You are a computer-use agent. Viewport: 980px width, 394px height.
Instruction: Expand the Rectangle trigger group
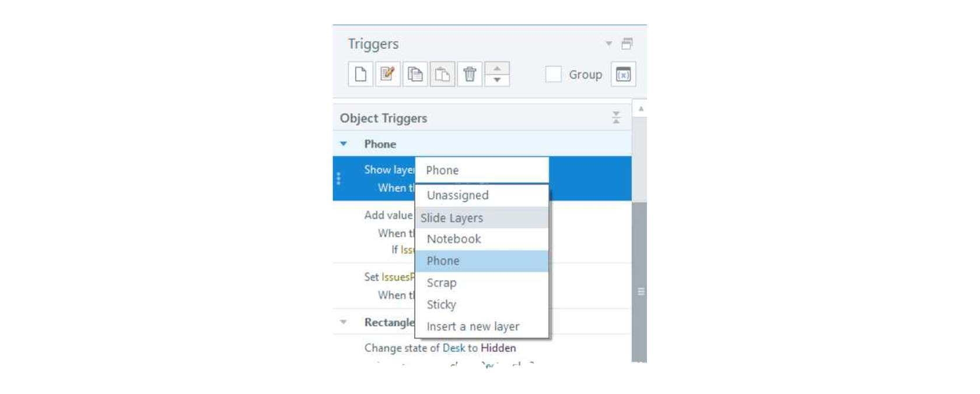(344, 322)
